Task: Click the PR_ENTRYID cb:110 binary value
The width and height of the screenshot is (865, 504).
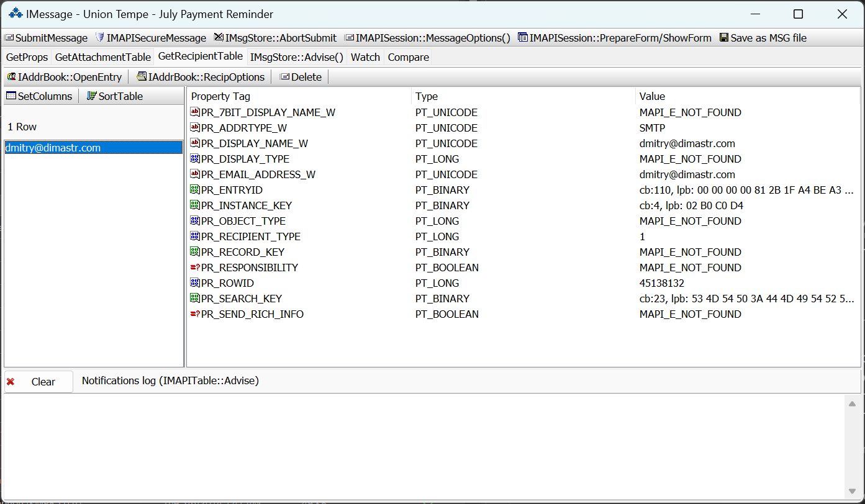Action: click(746, 190)
